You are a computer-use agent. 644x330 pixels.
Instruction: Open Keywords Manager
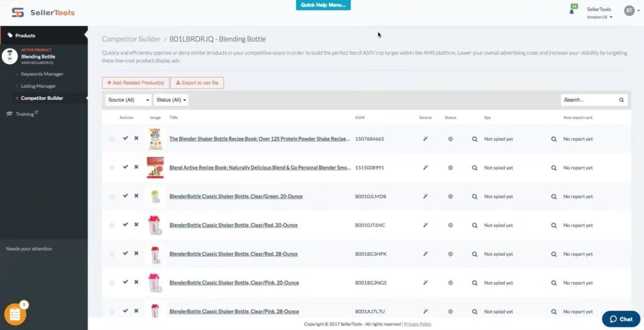point(42,74)
